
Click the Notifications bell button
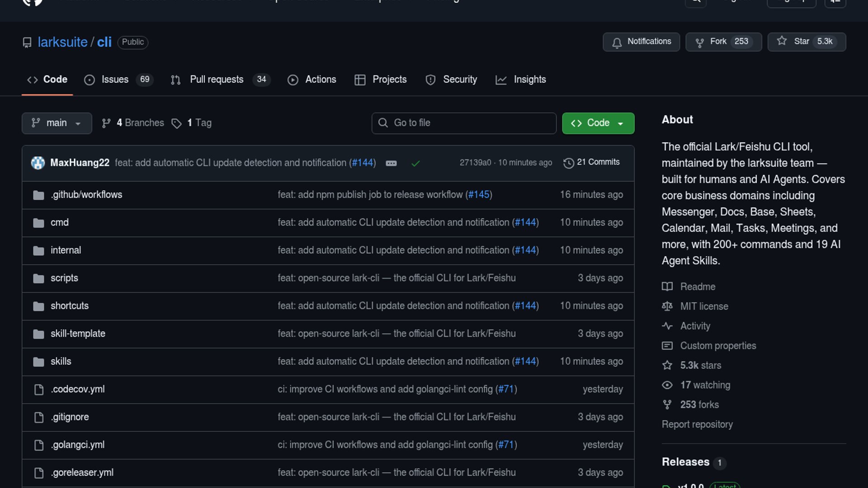coord(641,42)
